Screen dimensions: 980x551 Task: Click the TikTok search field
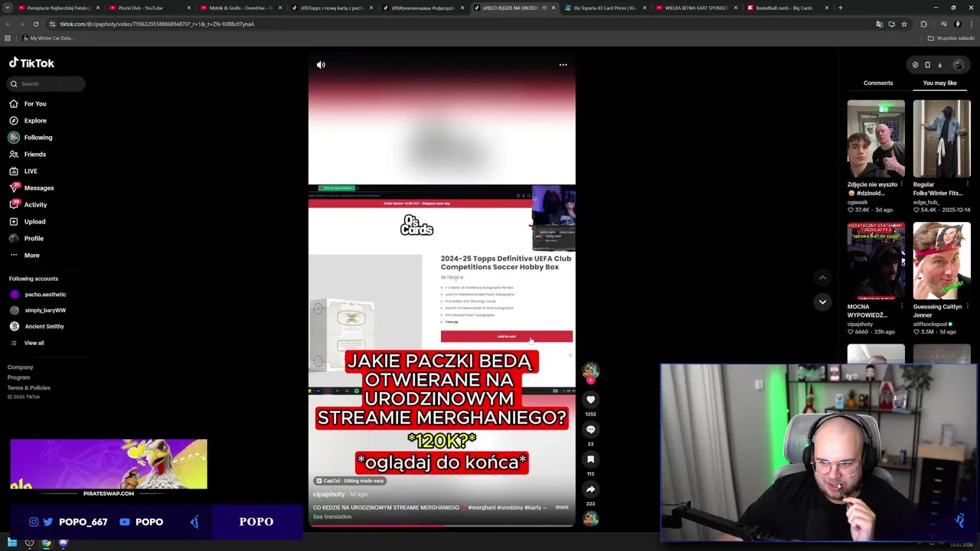click(46, 83)
